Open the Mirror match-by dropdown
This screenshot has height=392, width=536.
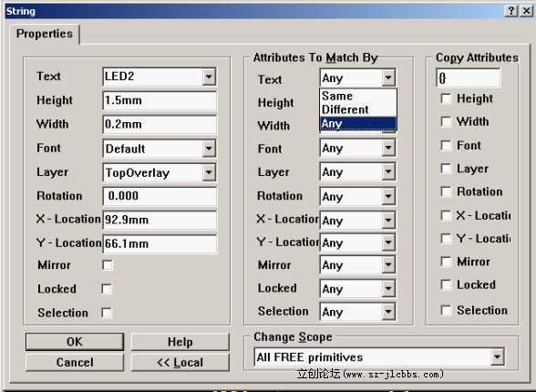(x=388, y=265)
